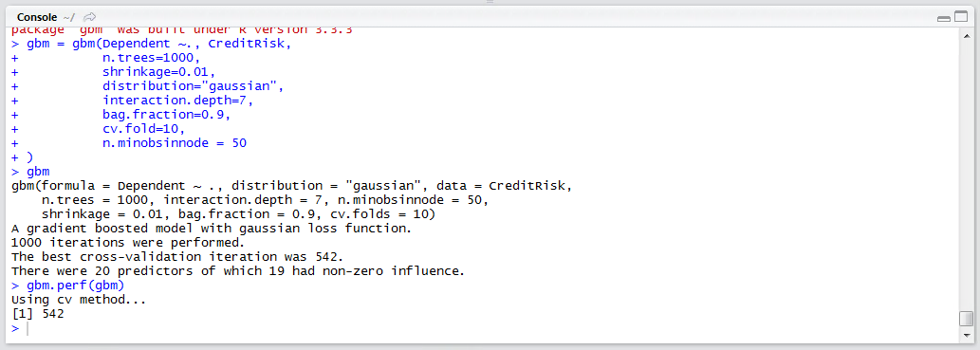
Task: Click the pane splitter grip above Console
Action: [x=490, y=3]
